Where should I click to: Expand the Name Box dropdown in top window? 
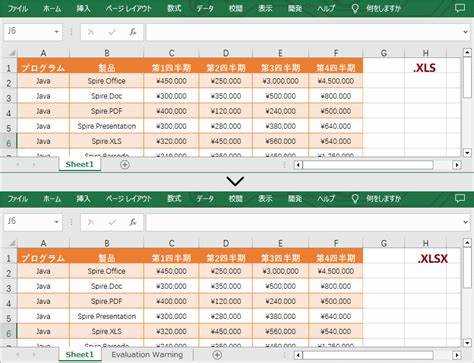(56, 32)
